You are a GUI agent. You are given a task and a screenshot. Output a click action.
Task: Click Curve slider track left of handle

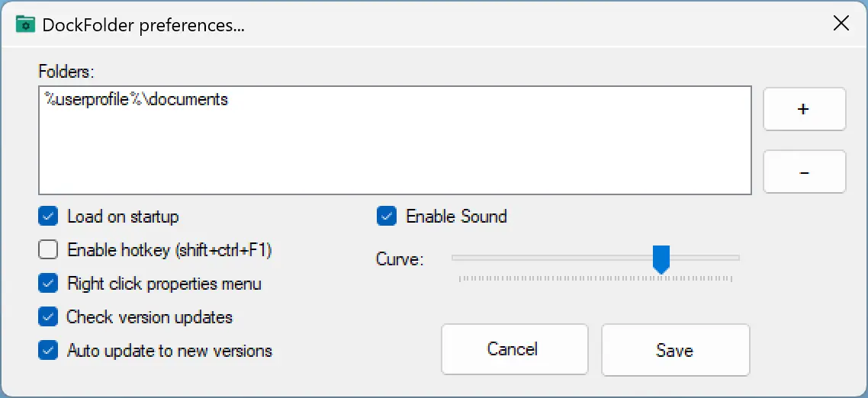click(x=552, y=258)
